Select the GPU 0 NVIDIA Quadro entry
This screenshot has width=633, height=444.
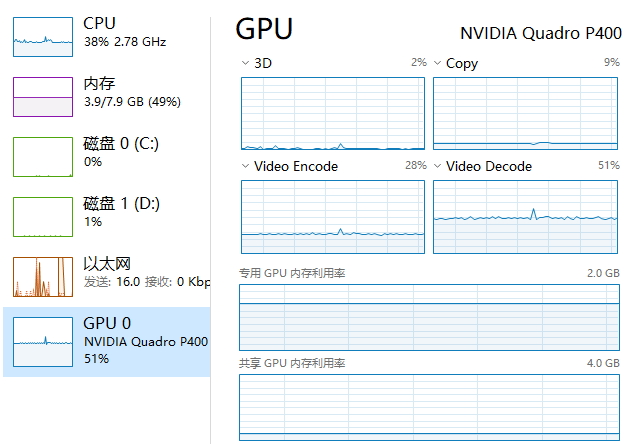145,340
